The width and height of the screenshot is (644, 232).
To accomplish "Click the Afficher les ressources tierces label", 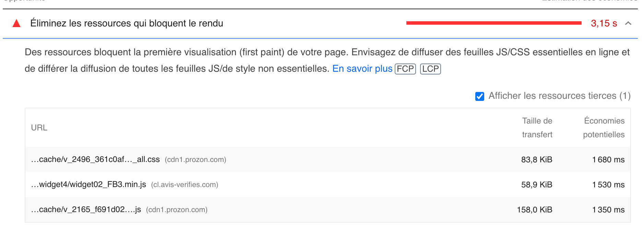I will point(559,96).
